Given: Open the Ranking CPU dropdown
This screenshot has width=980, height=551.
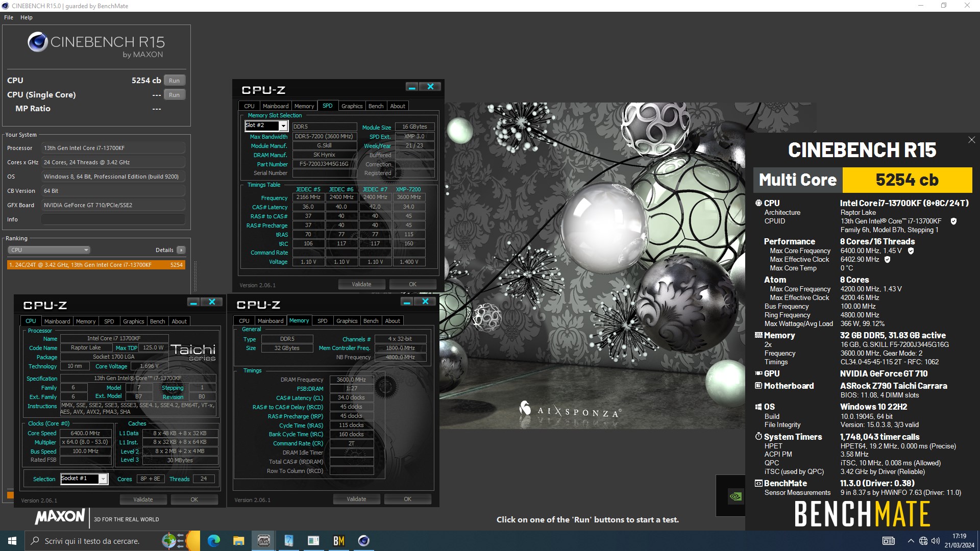Looking at the screenshot, I should (49, 250).
